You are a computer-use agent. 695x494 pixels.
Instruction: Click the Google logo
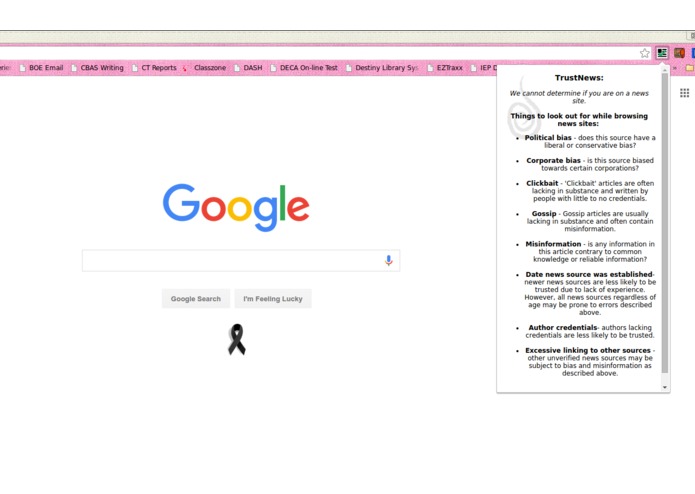coord(236,207)
